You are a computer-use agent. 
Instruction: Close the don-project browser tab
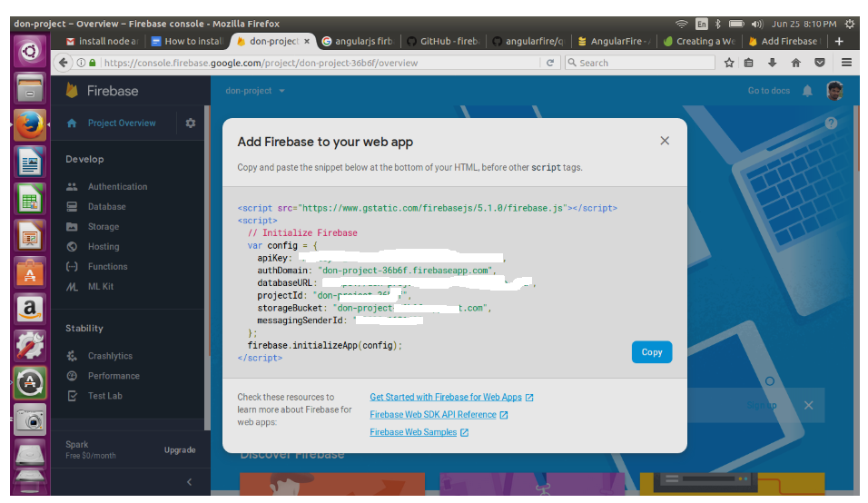pos(307,42)
